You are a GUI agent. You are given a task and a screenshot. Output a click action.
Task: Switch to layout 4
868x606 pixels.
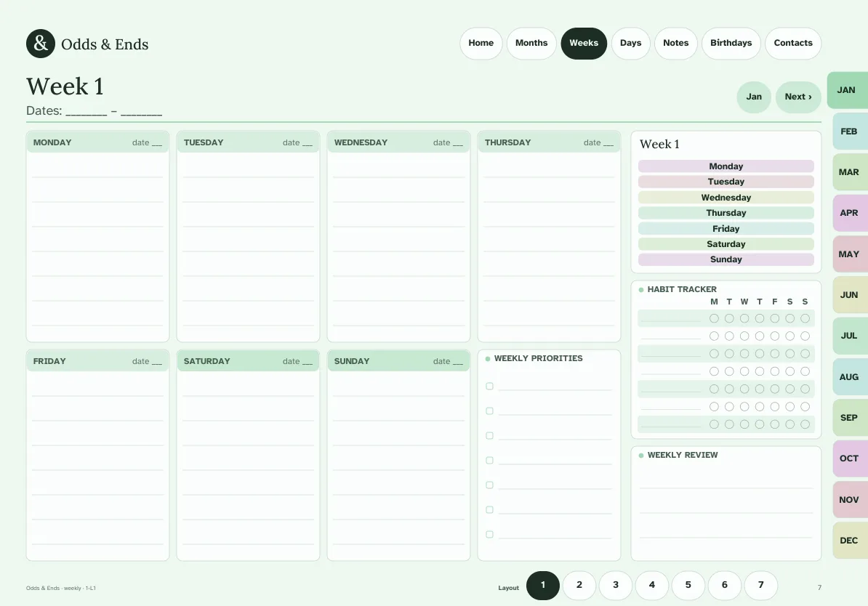(651, 586)
